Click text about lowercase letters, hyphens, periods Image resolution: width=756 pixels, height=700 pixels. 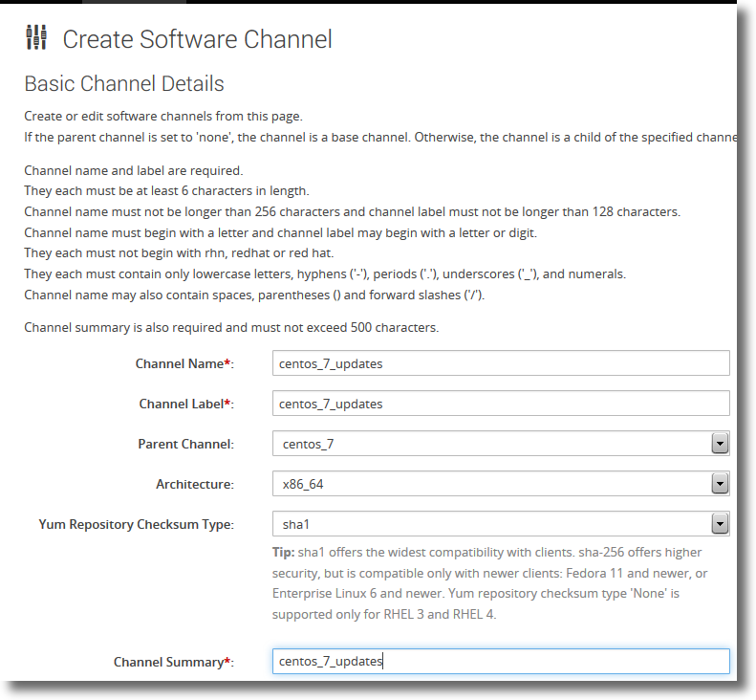click(x=325, y=274)
